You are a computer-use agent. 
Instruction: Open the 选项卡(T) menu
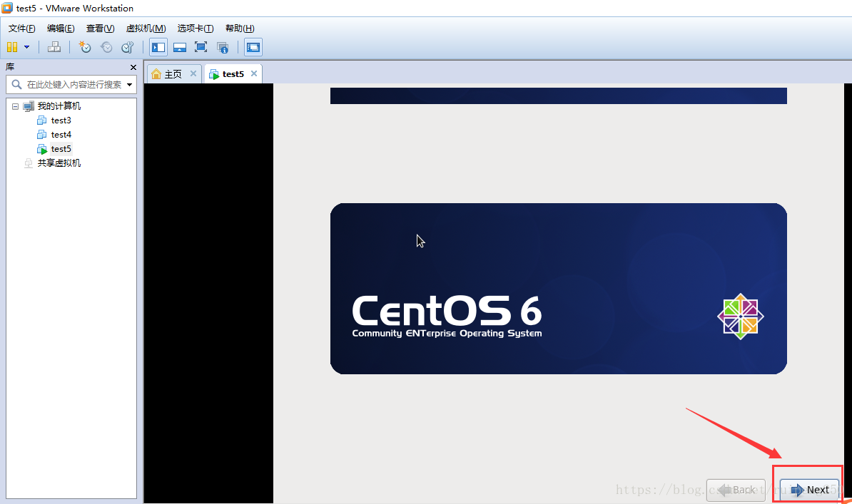pos(195,29)
